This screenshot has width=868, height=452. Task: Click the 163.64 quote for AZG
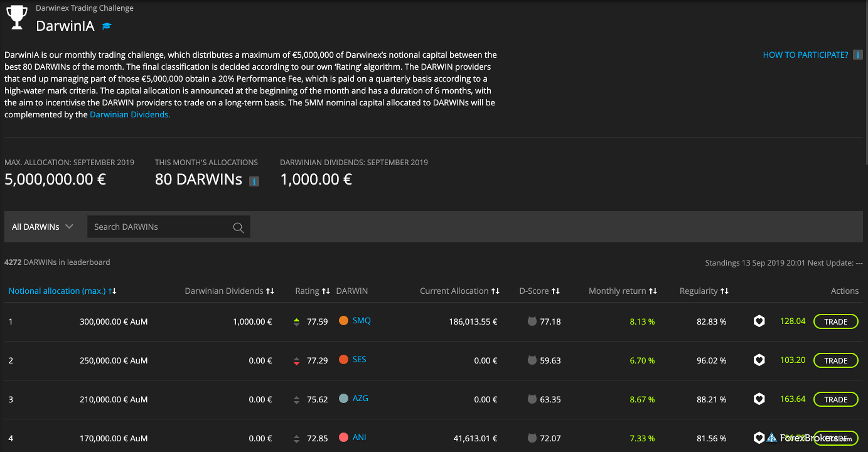[x=793, y=399]
